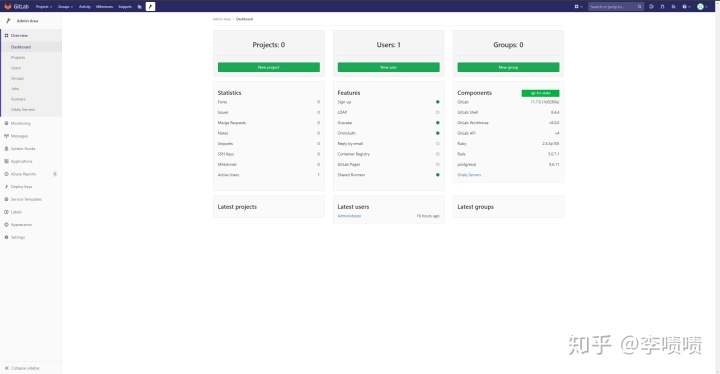Click the instance statistics chart icon
Image resolution: width=720 pixels, height=374 pixels.
[x=140, y=7]
